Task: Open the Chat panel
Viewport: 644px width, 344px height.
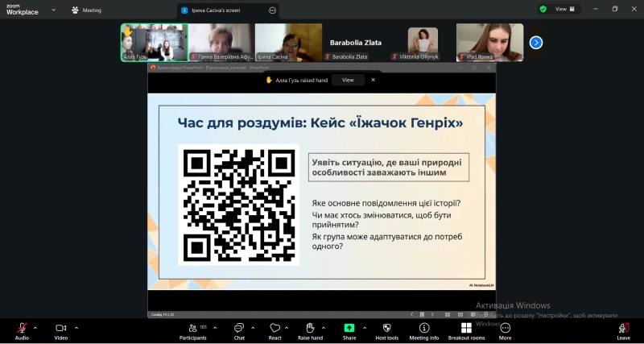Action: pyautogui.click(x=239, y=331)
